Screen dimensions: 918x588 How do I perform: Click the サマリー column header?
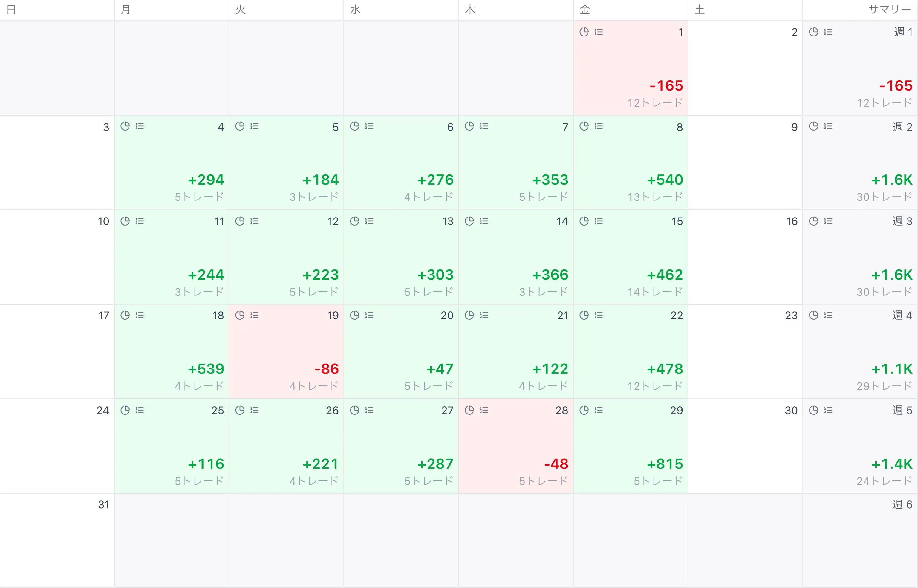[890, 9]
